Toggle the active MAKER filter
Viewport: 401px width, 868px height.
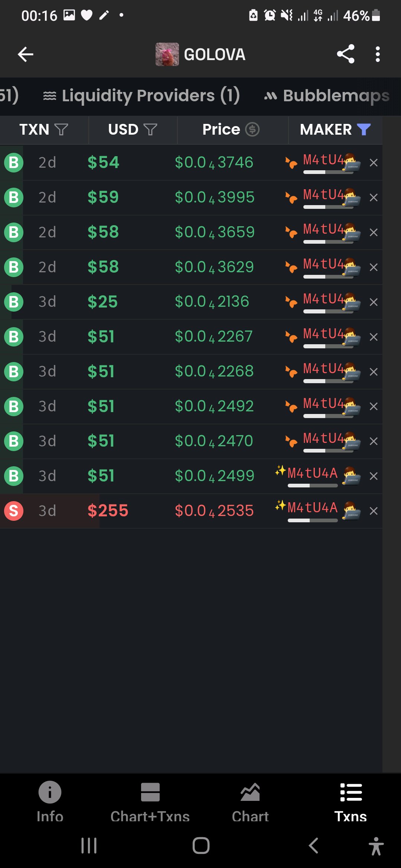coord(364,129)
